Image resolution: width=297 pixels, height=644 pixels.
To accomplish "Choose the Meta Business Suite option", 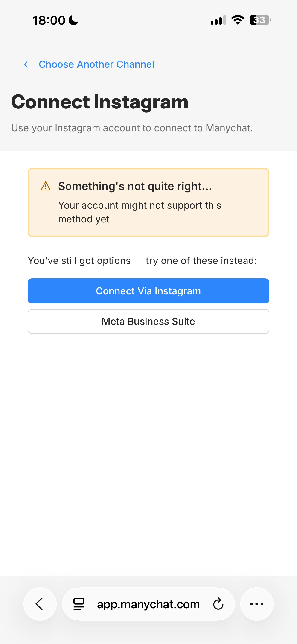I will coord(148,321).
